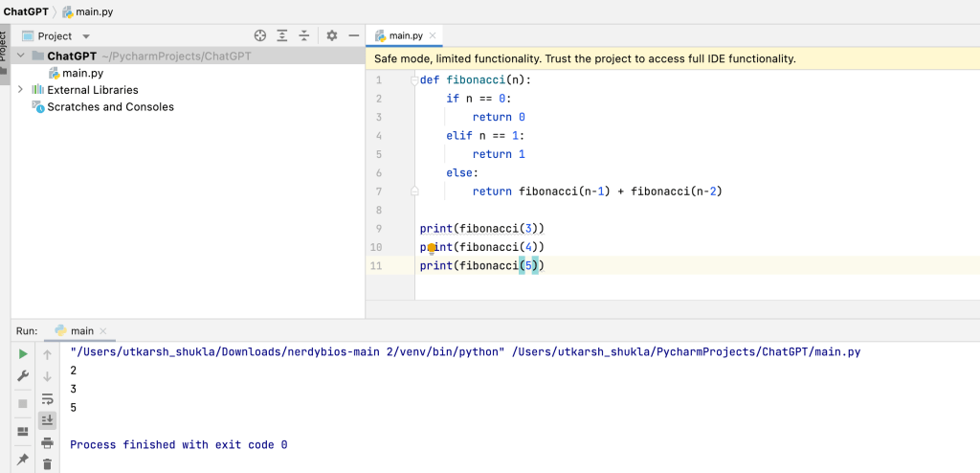Open Project panel gear settings
The image size is (980, 473).
pyautogui.click(x=332, y=35)
